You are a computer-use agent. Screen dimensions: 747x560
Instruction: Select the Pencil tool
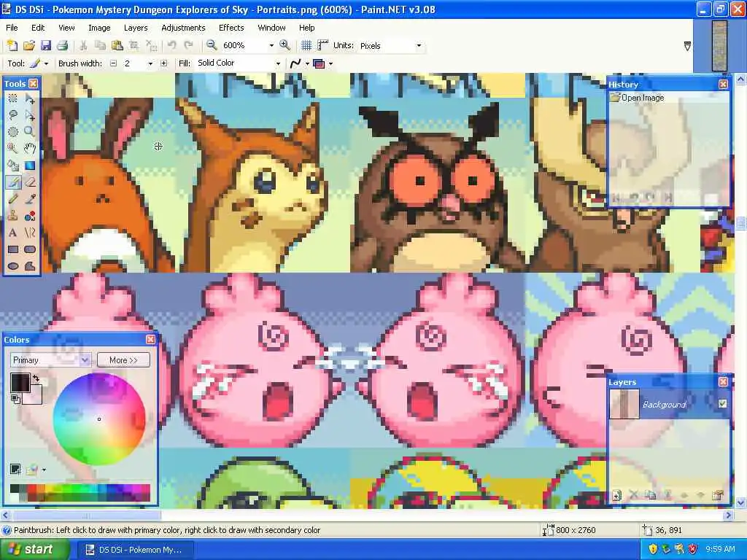pyautogui.click(x=13, y=199)
